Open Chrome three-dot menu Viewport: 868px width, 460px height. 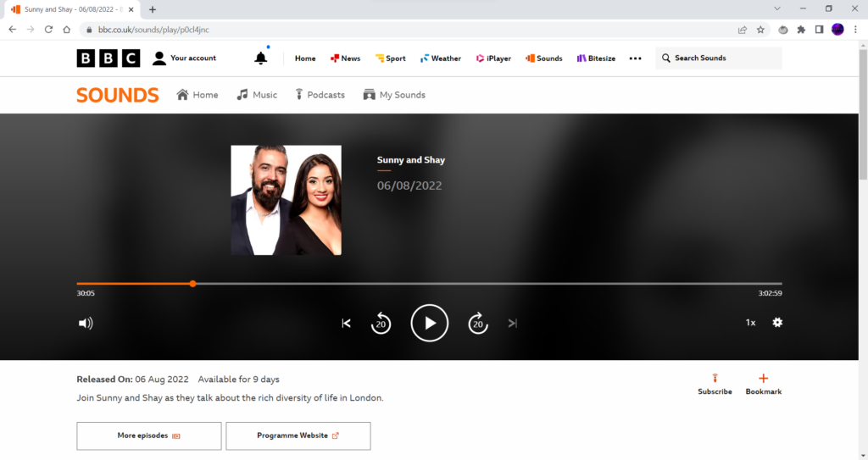click(856, 30)
